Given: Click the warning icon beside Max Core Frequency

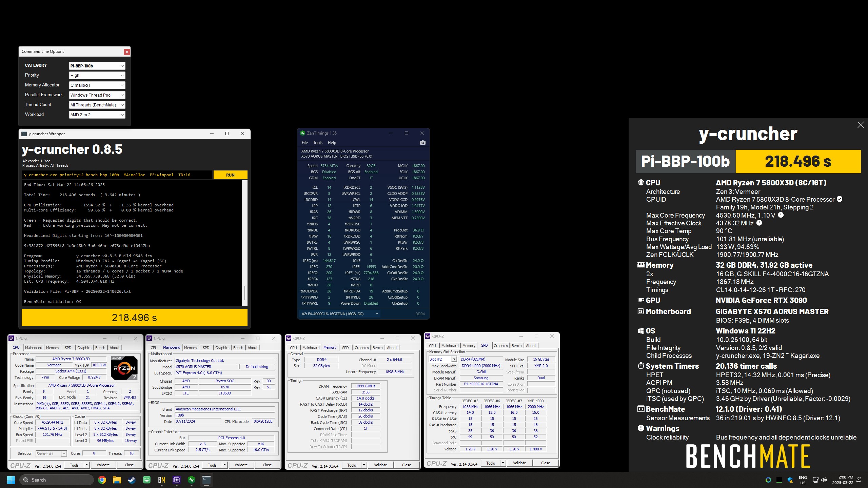Looking at the screenshot, I should [x=781, y=215].
